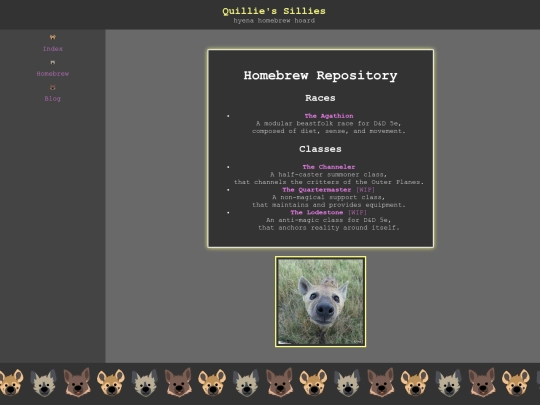This screenshot has height=405, width=540.
Task: Click the Homebrew Repository heading
Action: (321, 75)
